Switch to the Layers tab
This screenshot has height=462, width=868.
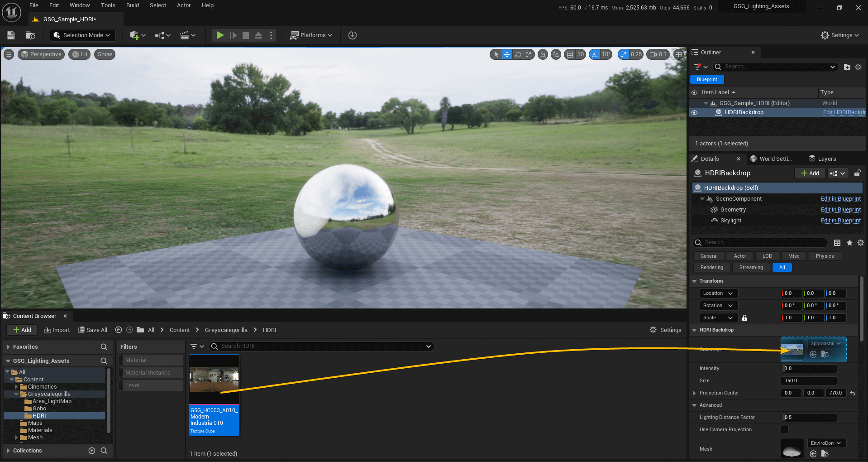point(822,159)
